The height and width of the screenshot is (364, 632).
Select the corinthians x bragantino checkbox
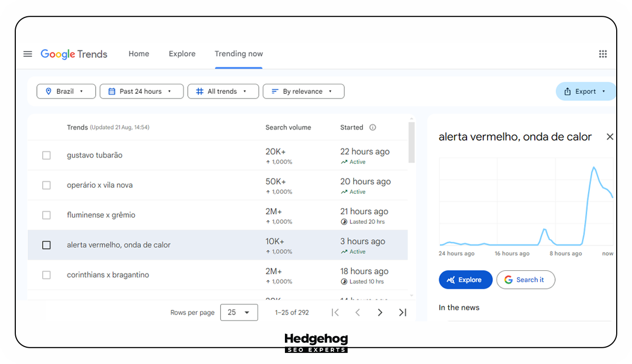[46, 275]
